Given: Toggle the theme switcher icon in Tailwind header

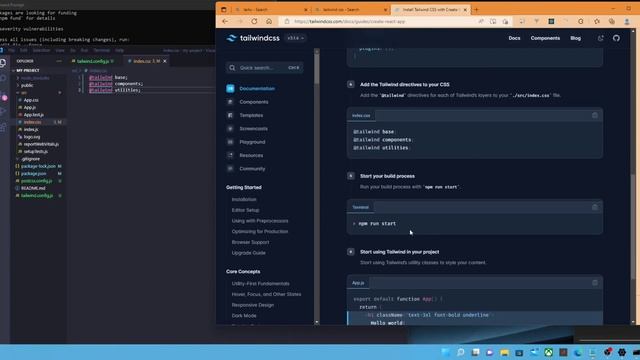Looking at the screenshot, I should (x=600, y=38).
